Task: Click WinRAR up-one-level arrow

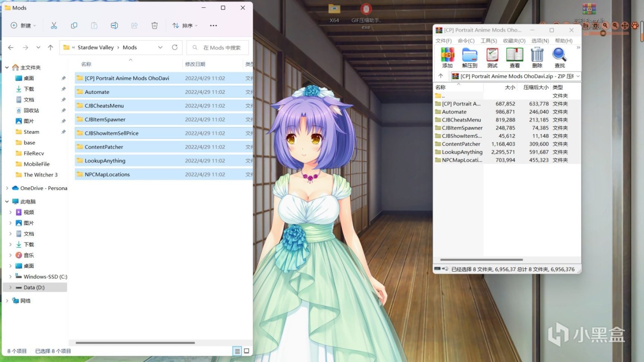Action: pyautogui.click(x=441, y=76)
